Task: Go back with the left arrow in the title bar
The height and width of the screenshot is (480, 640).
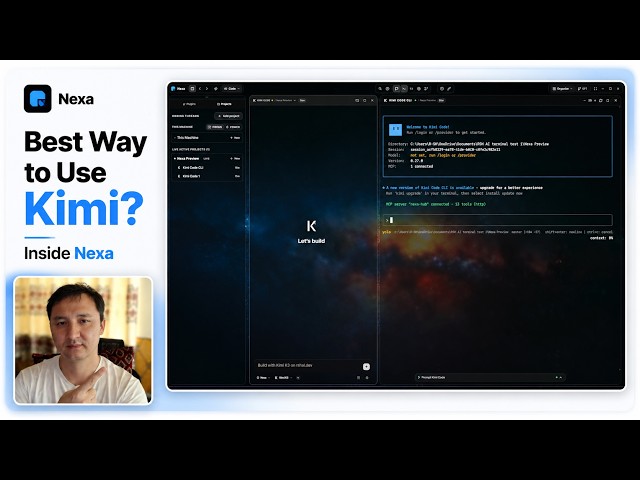Action: [200, 89]
